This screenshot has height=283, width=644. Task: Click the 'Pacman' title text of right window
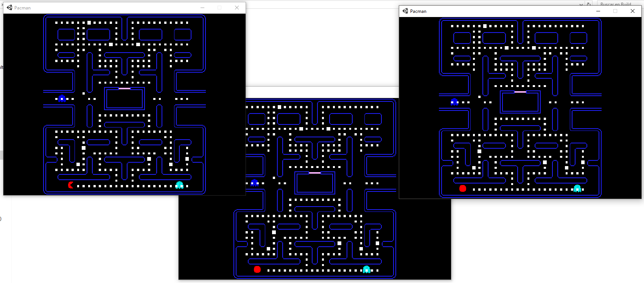tap(418, 11)
